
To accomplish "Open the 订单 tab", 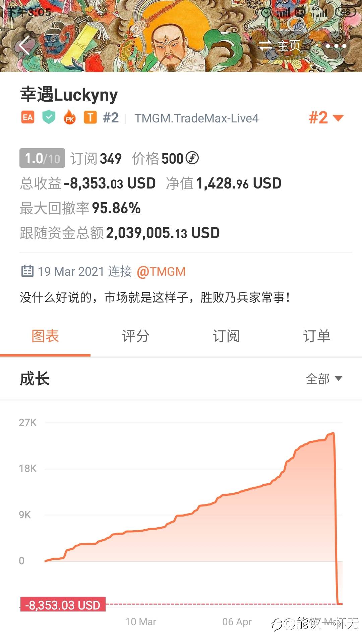I will click(317, 336).
